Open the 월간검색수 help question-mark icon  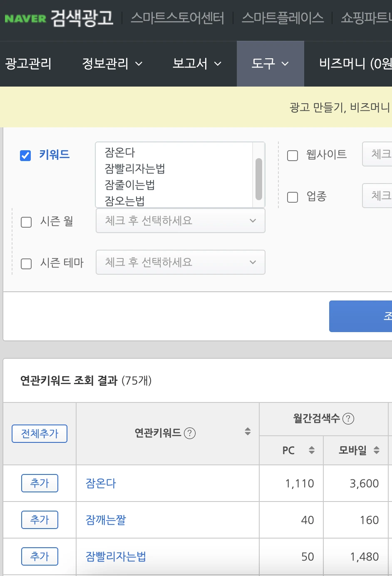[x=348, y=419]
